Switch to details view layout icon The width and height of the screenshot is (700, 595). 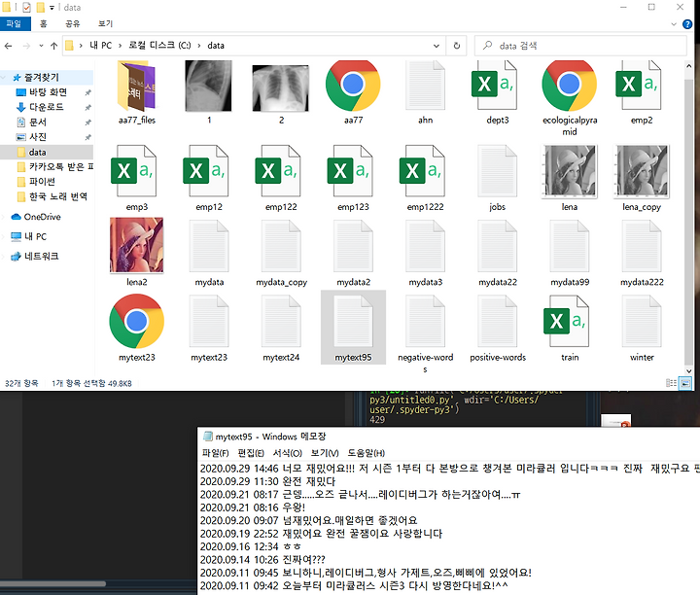(671, 383)
